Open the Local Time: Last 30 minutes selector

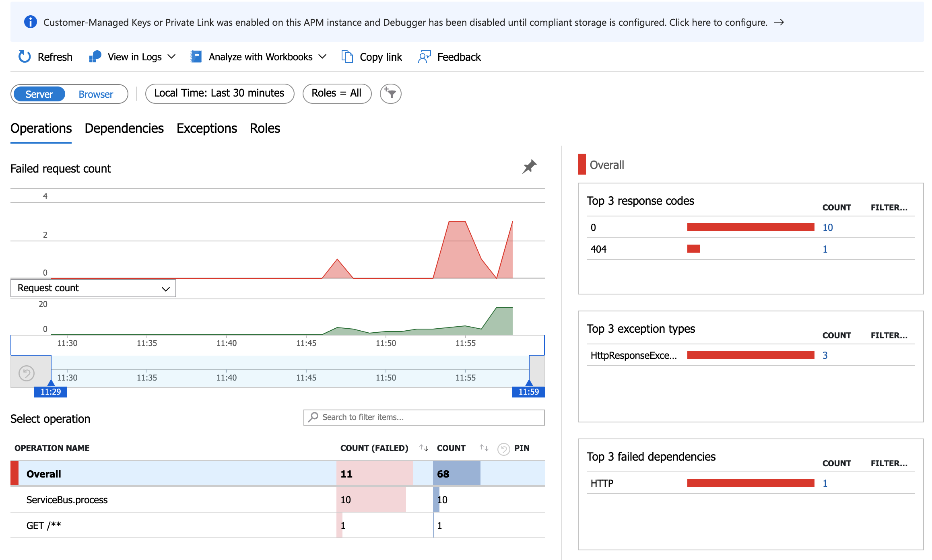[219, 93]
